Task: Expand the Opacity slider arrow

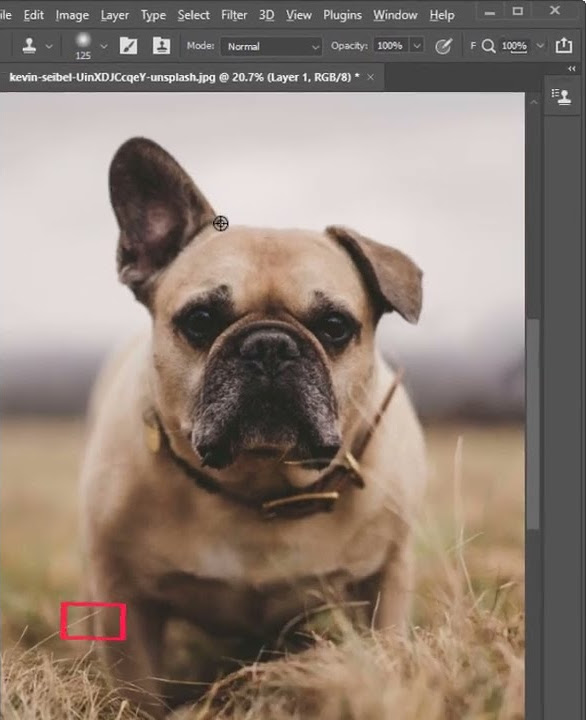Action: click(x=417, y=46)
